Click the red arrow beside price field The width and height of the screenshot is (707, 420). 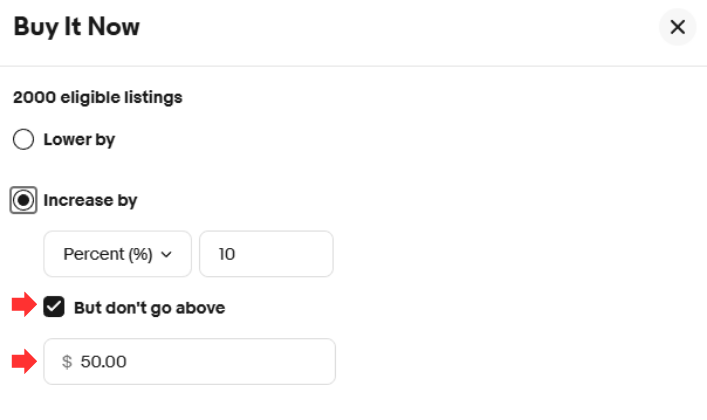coord(23,361)
